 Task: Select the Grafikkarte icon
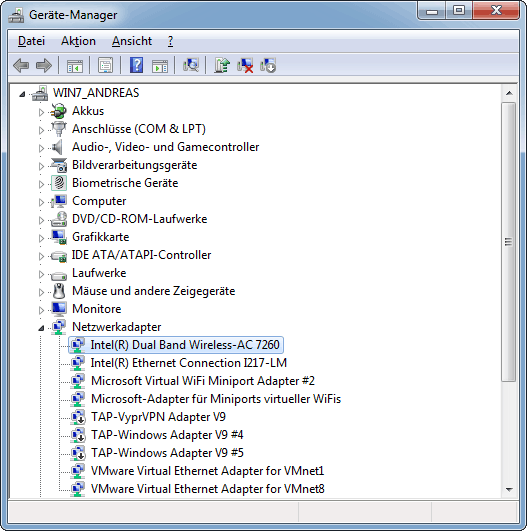point(59,237)
